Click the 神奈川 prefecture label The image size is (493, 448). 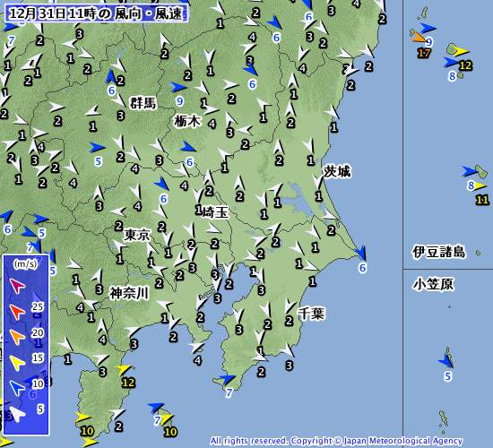point(129,293)
